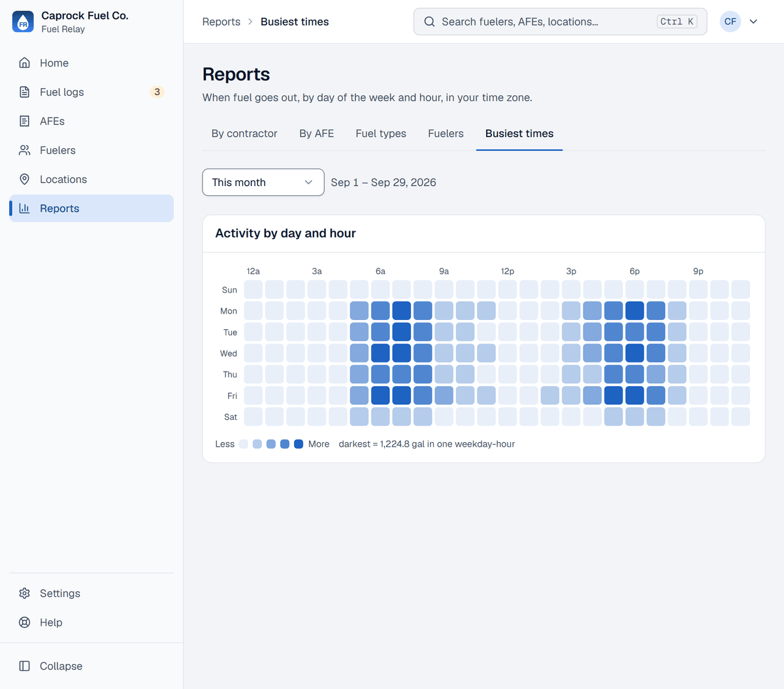Screen dimensions: 784x689
Task: Click the magnifier icon in the search bar
Action: tap(429, 22)
